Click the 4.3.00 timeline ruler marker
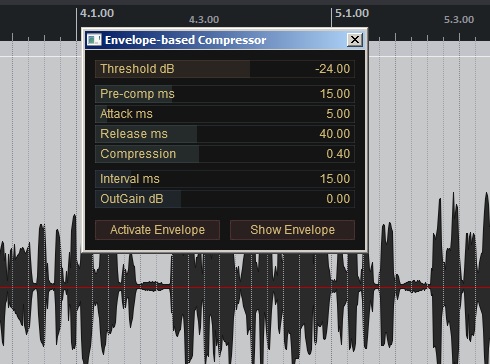The width and height of the screenshot is (490, 364). point(204,20)
